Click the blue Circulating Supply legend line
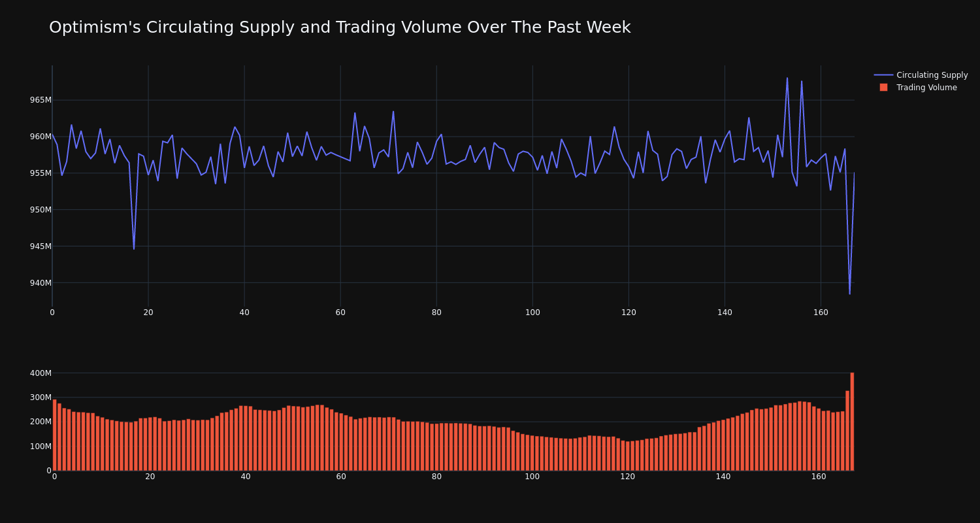 883,75
